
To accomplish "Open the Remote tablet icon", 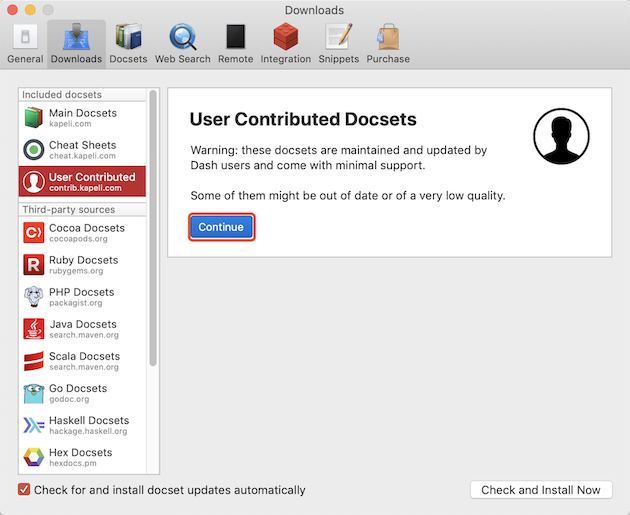I will [x=235, y=37].
